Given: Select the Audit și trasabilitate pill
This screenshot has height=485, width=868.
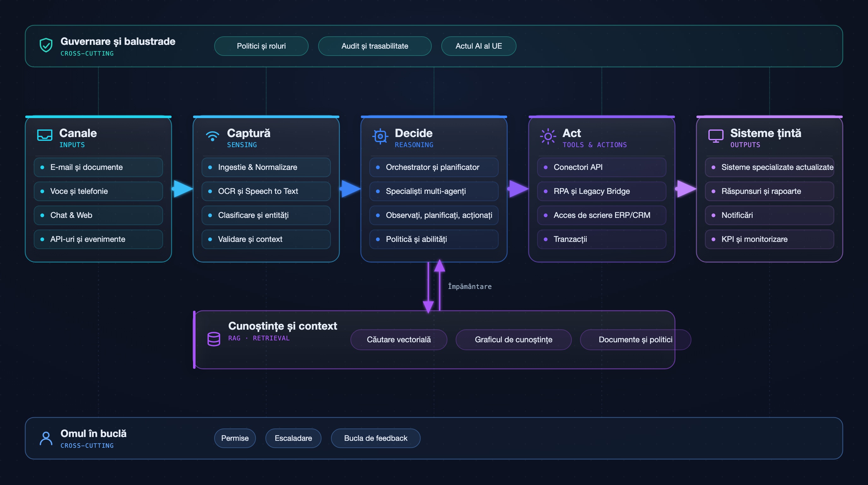Looking at the screenshot, I should [x=375, y=46].
